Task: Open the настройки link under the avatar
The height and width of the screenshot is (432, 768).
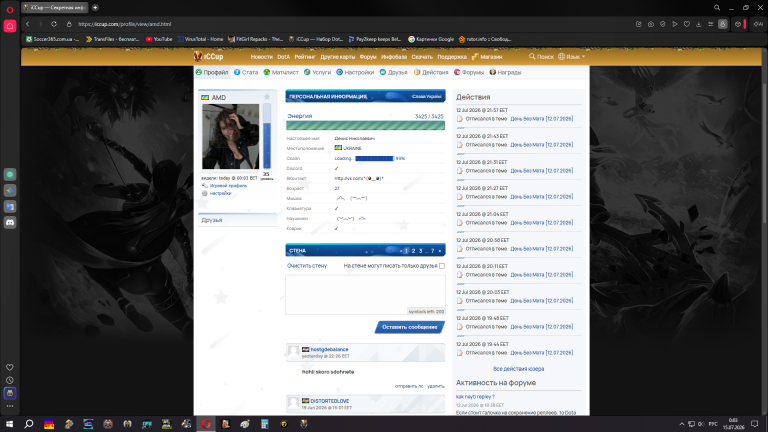Action: [x=220, y=193]
